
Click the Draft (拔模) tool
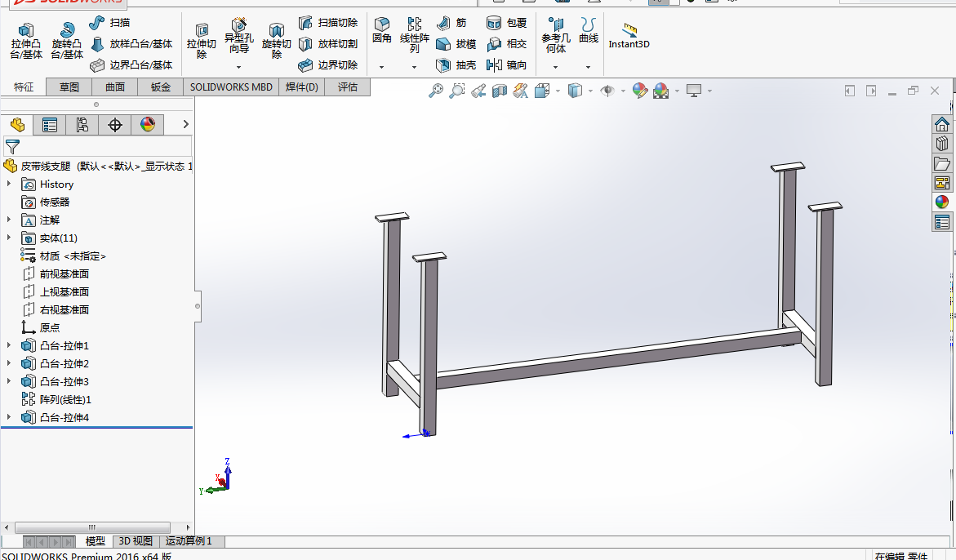[456, 44]
